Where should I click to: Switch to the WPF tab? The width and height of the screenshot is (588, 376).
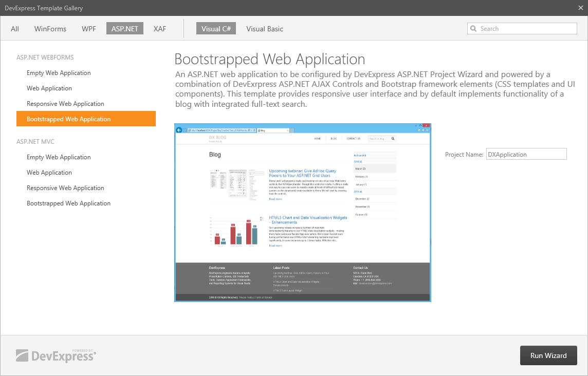click(89, 29)
